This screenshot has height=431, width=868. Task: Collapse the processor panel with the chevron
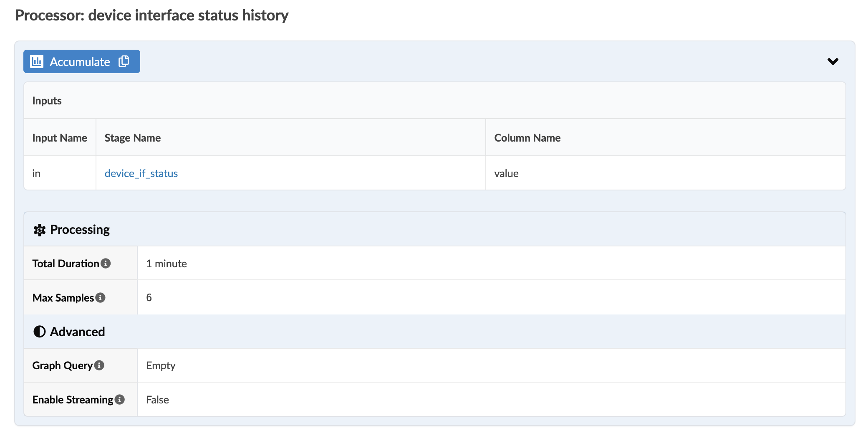[x=833, y=61]
